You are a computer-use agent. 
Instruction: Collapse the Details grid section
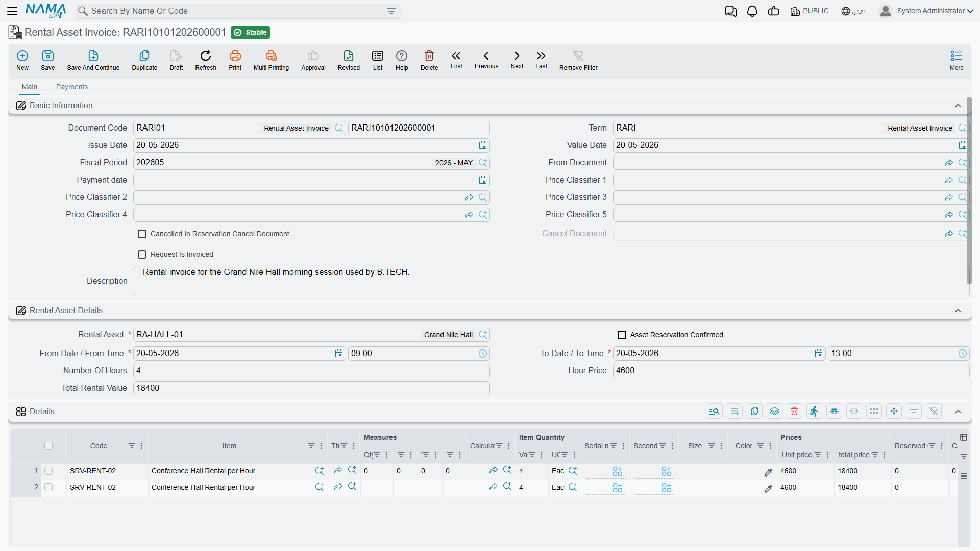958,412
